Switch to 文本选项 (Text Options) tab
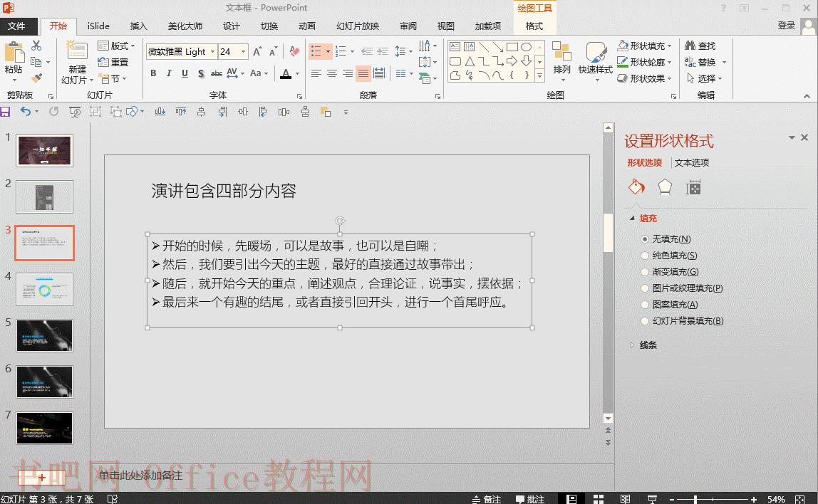This screenshot has height=504, width=818. click(x=692, y=162)
